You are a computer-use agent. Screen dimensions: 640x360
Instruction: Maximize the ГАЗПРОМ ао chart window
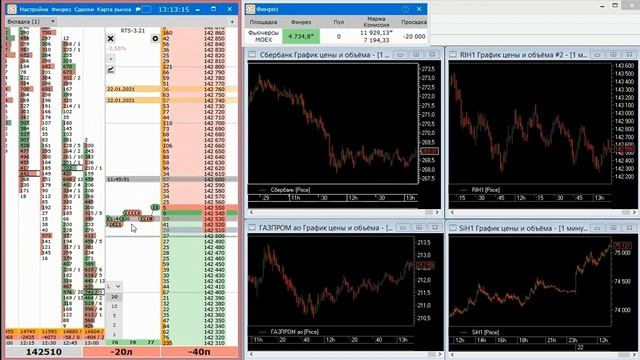coord(418,228)
